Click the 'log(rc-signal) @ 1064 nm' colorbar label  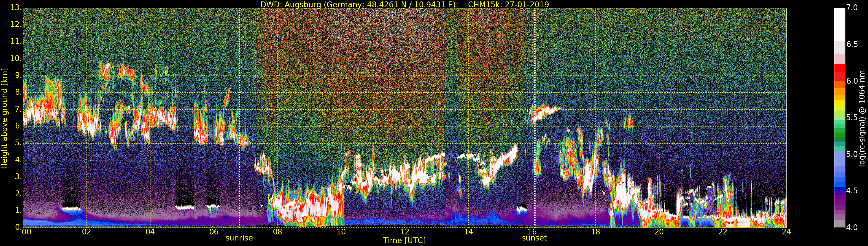pos(862,118)
